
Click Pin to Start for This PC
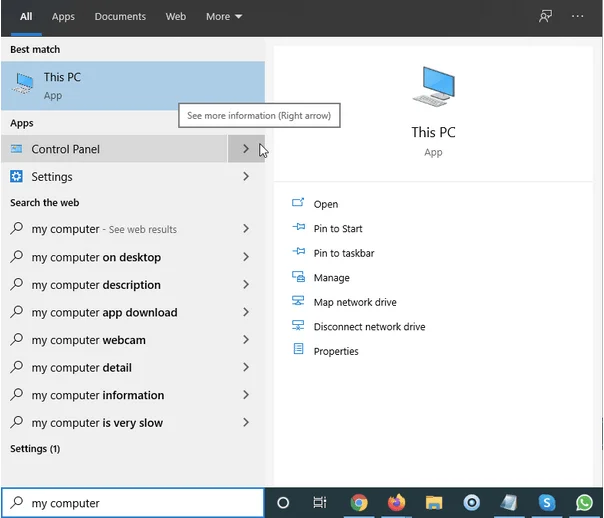338,229
